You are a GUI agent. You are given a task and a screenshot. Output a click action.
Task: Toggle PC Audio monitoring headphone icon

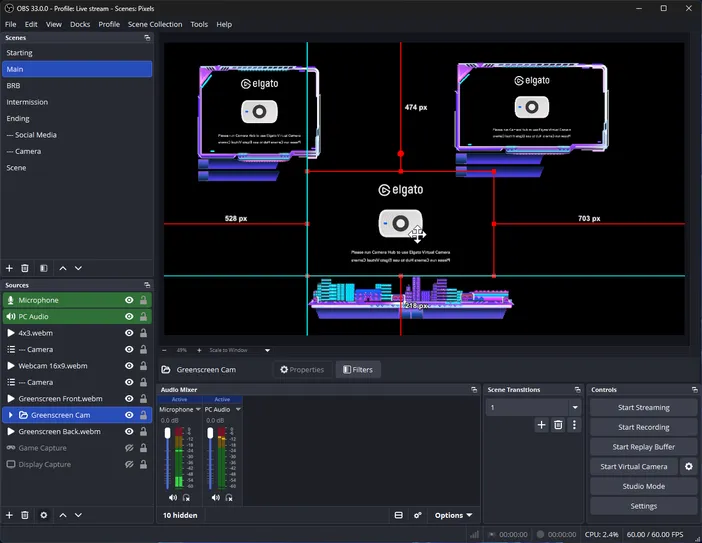[x=229, y=498]
